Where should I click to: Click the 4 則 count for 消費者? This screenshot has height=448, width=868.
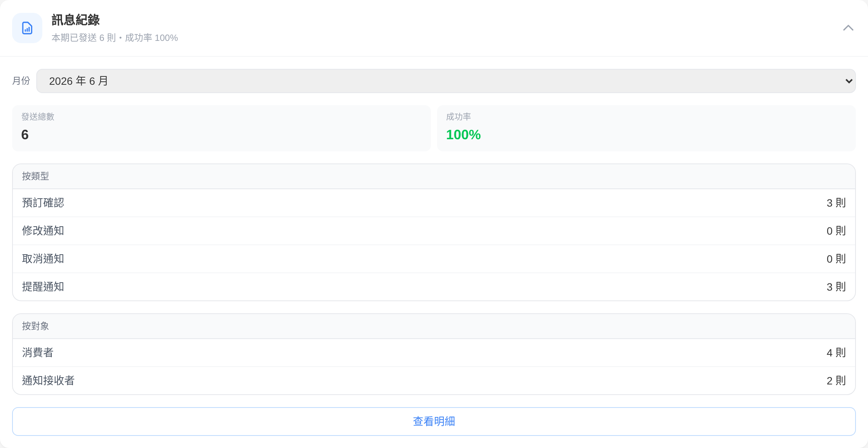pyautogui.click(x=836, y=353)
